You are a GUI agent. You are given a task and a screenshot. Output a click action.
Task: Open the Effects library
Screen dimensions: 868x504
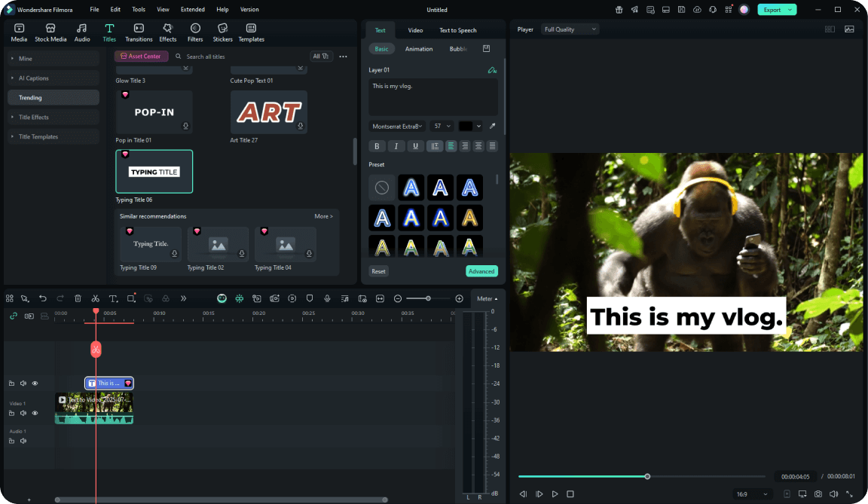(x=168, y=32)
